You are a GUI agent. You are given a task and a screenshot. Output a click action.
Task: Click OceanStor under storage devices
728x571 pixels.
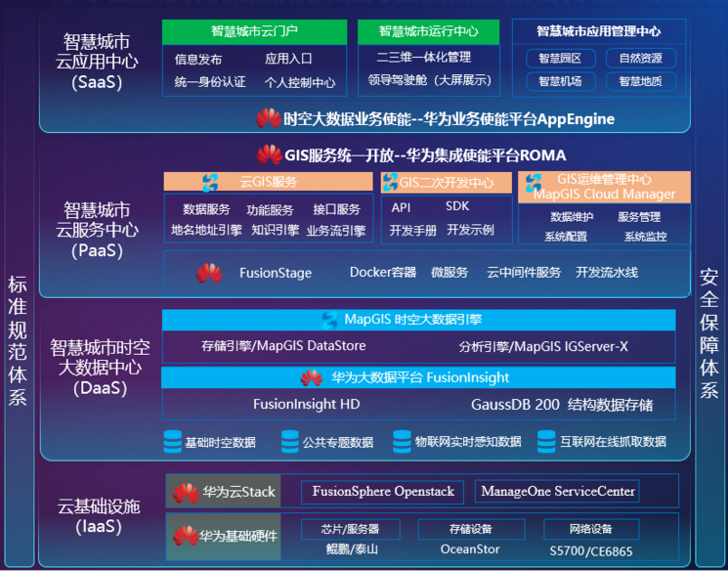pyautogui.click(x=470, y=549)
